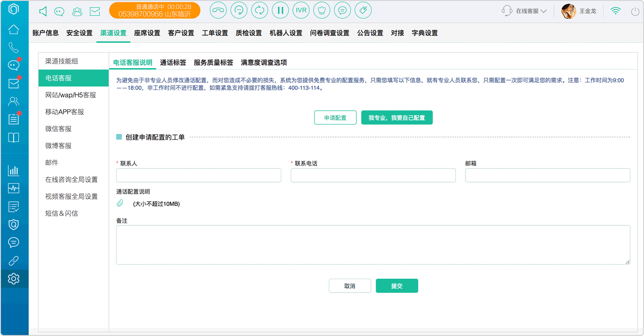The width and height of the screenshot is (644, 336).
Task: Open the envelope mail icon in top bar
Action: coord(95,11)
